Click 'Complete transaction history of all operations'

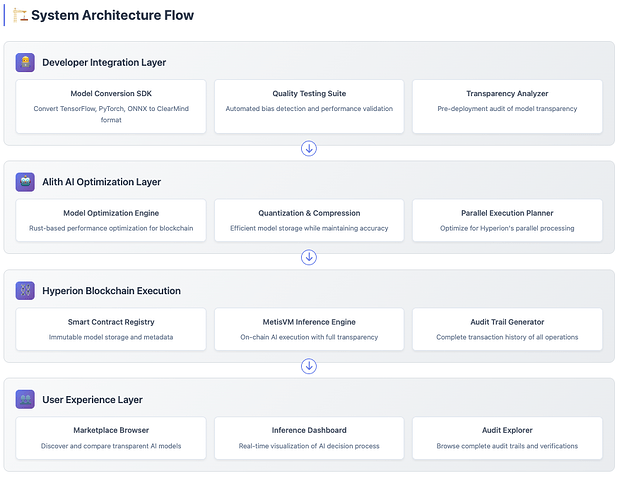tap(507, 337)
